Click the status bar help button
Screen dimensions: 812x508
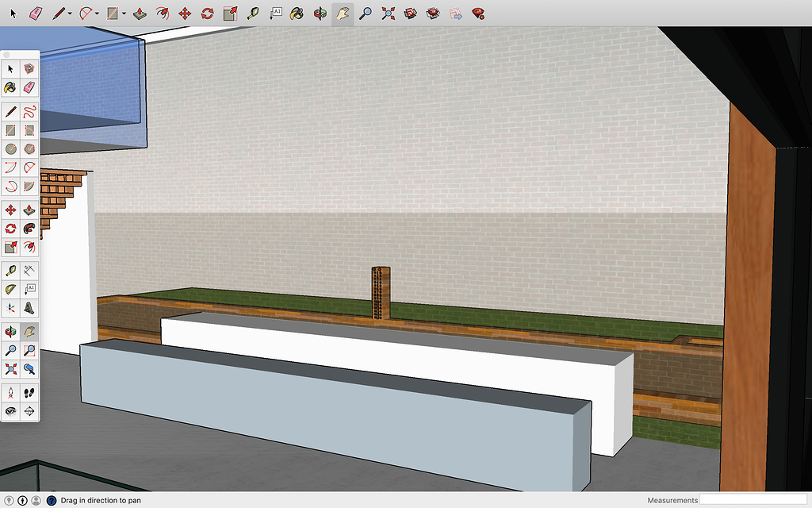52,500
